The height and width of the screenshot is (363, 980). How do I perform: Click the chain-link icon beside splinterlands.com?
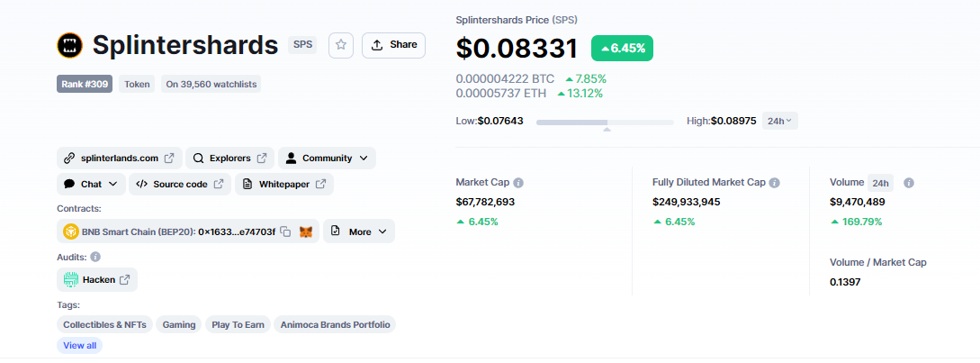pos(69,159)
